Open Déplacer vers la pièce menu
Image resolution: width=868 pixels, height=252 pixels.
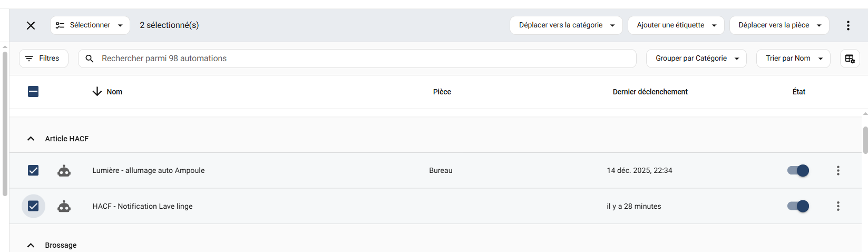point(779,25)
